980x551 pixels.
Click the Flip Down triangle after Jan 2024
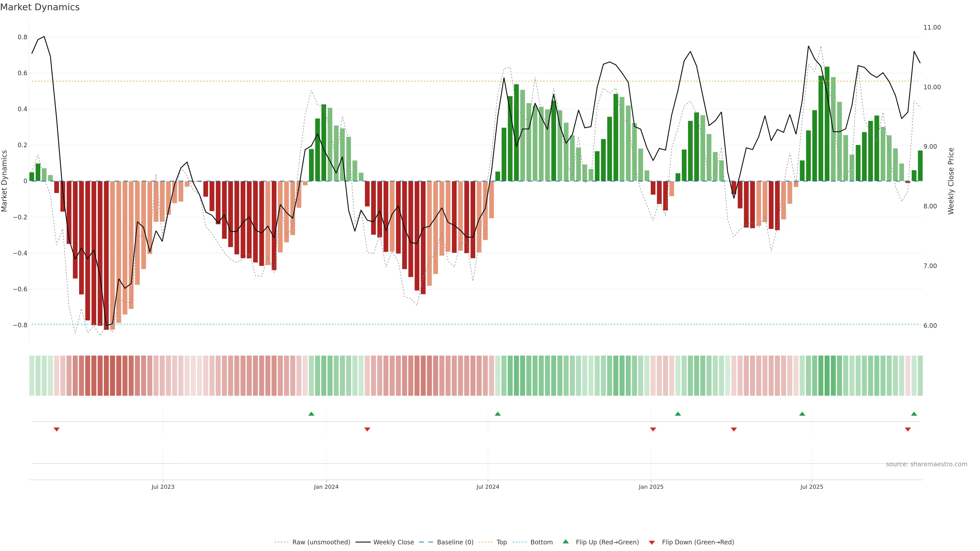tap(367, 429)
